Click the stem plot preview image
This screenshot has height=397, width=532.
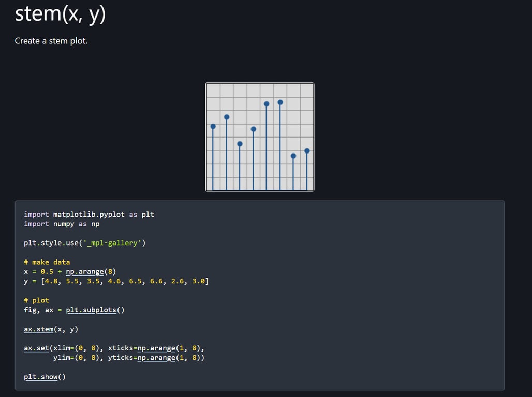pyautogui.click(x=259, y=136)
